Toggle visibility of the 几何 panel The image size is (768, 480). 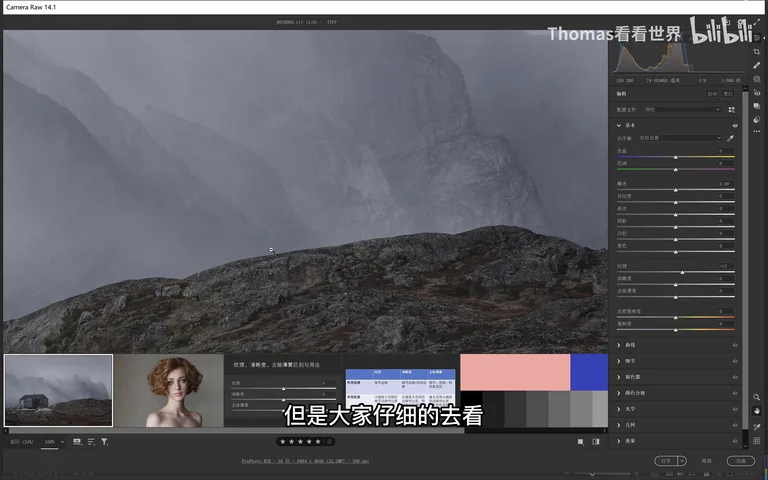(735, 425)
